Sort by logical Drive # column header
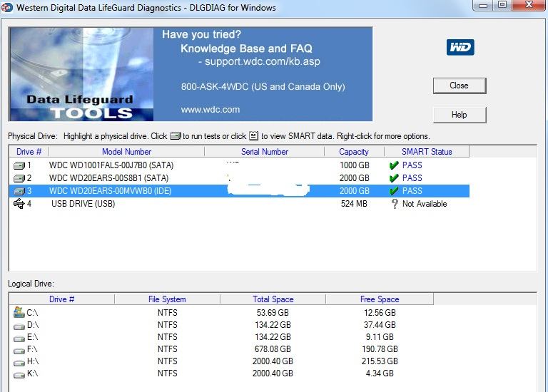Screen dimensions: 548x392 pyautogui.click(x=62, y=299)
